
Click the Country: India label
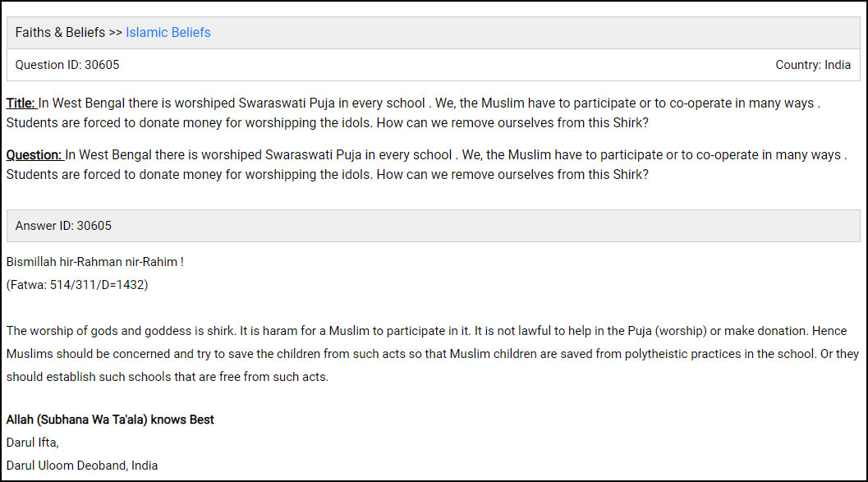(813, 65)
